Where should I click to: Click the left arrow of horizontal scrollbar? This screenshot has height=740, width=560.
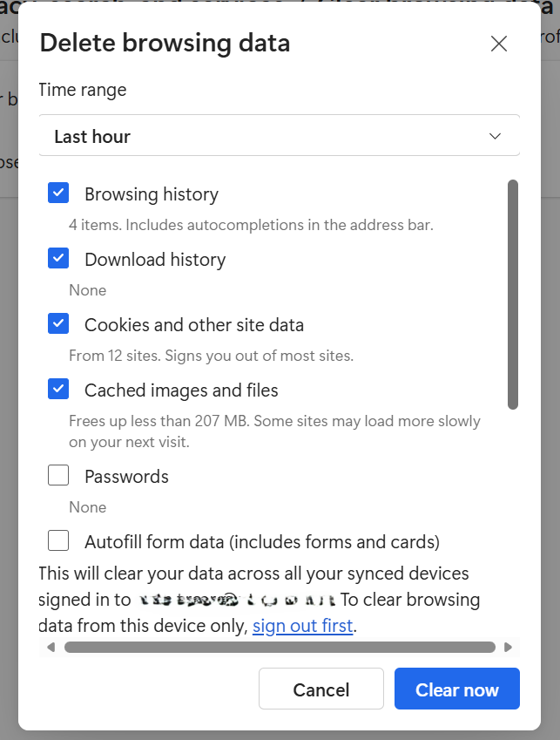(x=51, y=648)
